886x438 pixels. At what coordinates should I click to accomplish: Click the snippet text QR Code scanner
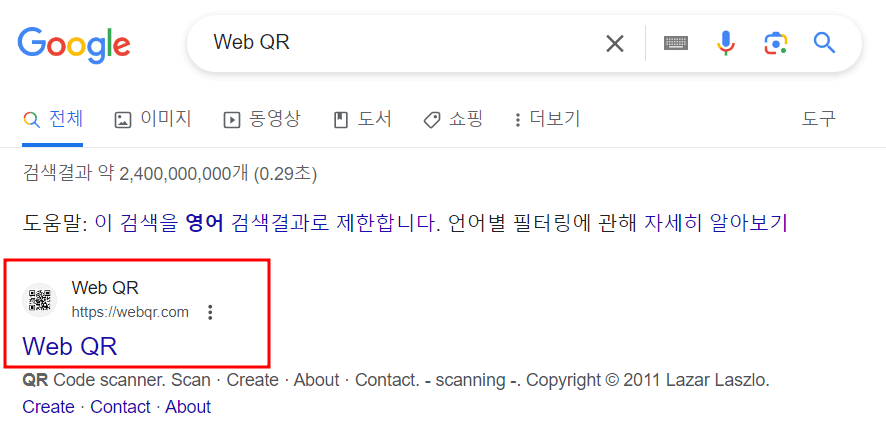[x=94, y=380]
